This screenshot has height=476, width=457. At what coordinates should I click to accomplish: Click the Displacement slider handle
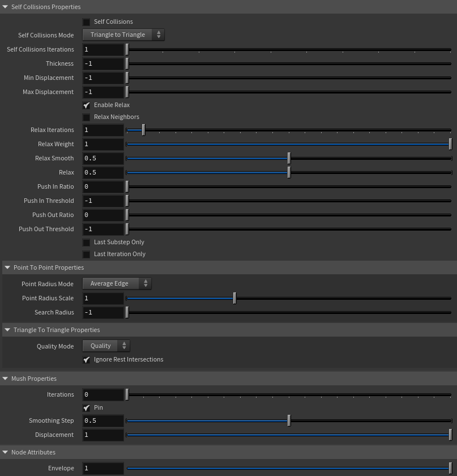pos(450,435)
